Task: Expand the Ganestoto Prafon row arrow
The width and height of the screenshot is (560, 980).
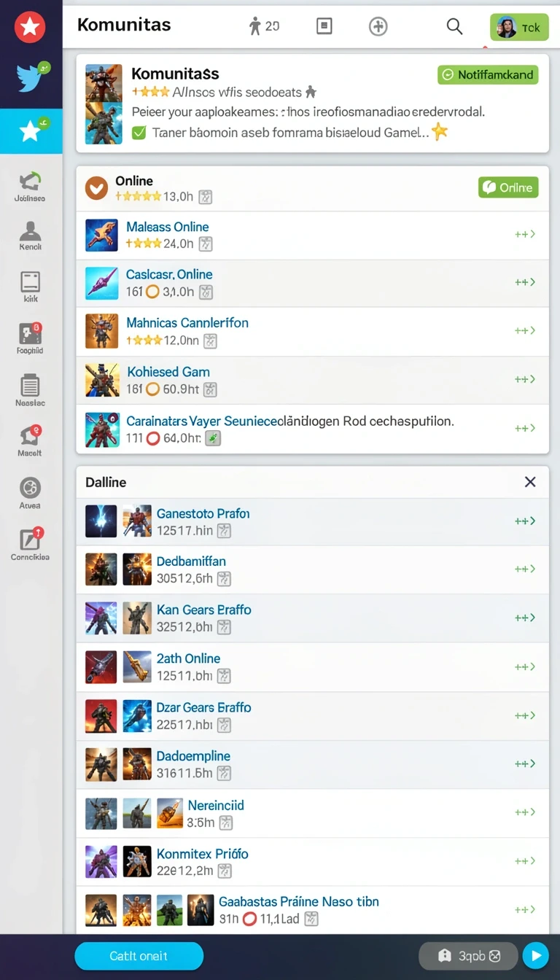Action: 525,521
